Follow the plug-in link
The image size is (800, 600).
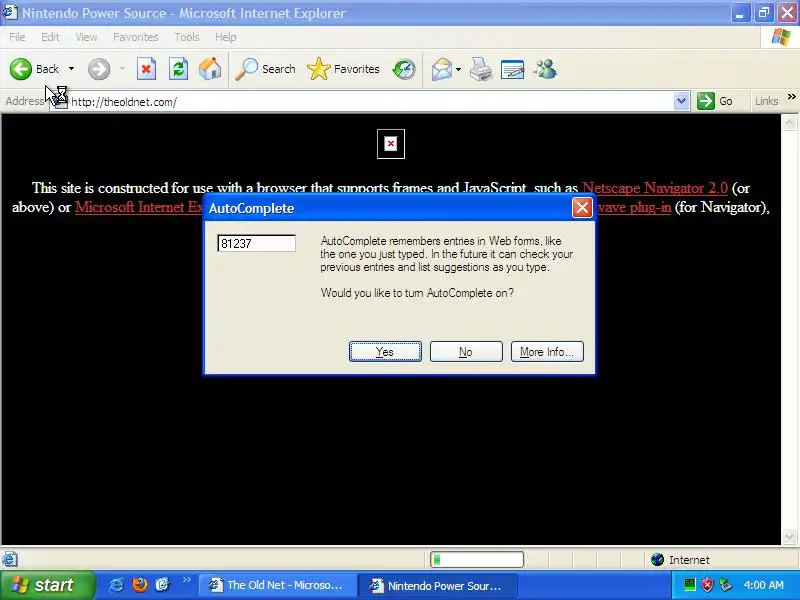[x=633, y=207]
